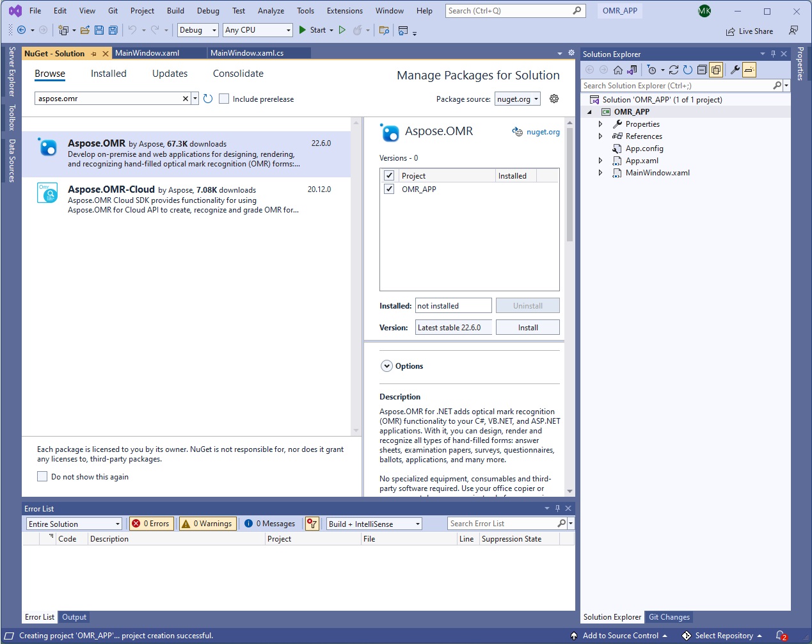
Task: Open the nuget.org link for Aspose.OMR
Action: point(543,132)
